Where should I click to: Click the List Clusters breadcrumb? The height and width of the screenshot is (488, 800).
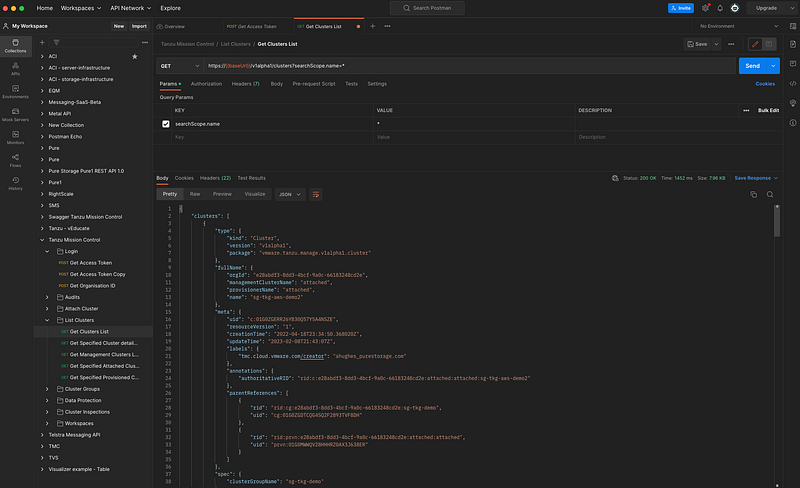[235, 44]
